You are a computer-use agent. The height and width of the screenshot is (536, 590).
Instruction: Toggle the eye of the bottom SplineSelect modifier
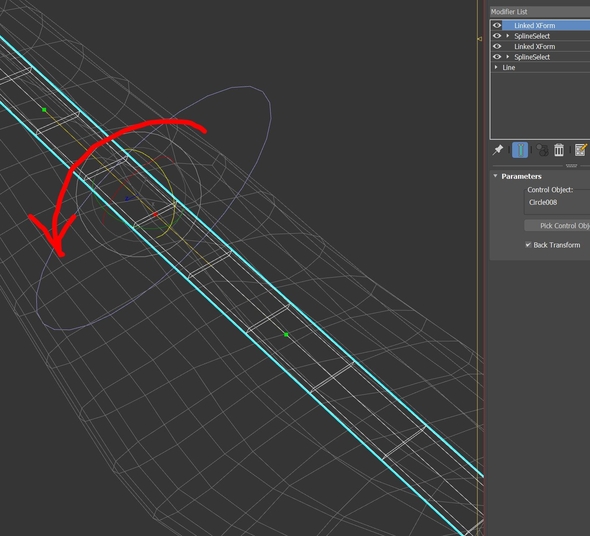(x=497, y=57)
